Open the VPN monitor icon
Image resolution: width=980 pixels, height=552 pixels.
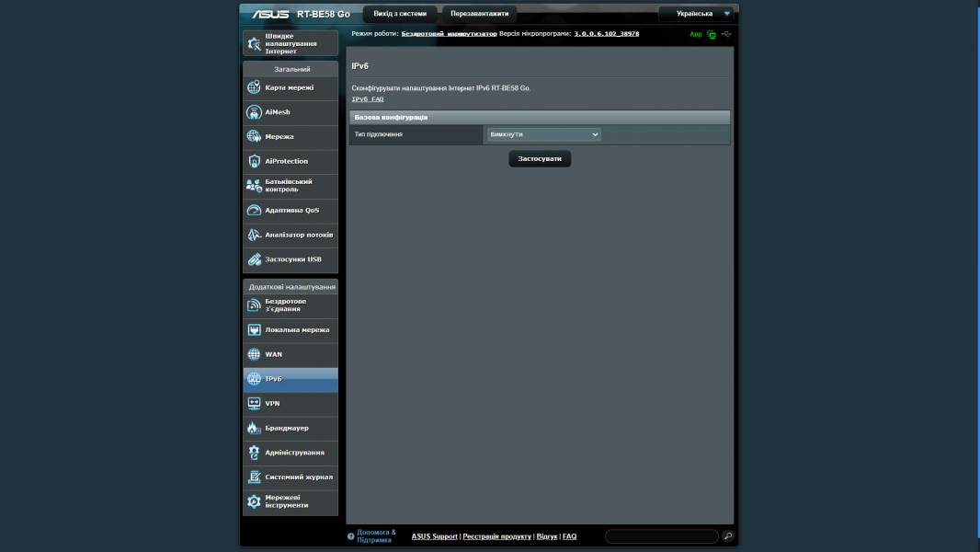pos(255,403)
